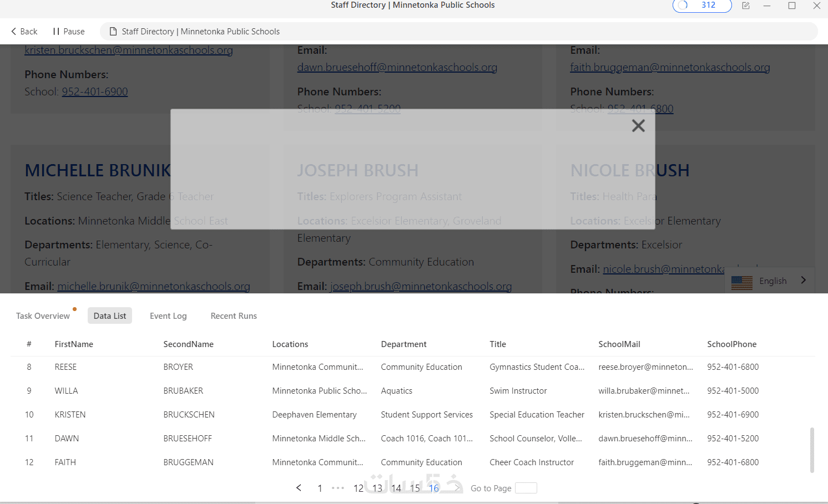Select current page 16 in pagination
The width and height of the screenshot is (828, 504).
pos(434,488)
